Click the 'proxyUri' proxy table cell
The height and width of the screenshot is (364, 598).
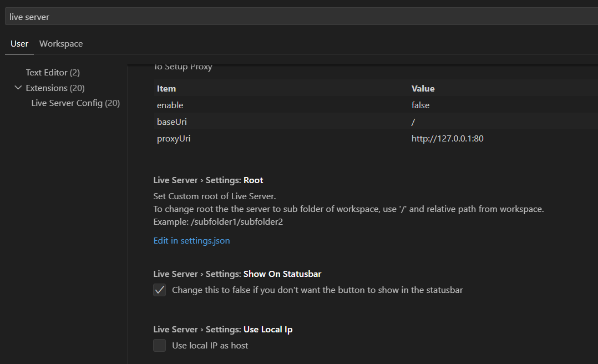(174, 139)
